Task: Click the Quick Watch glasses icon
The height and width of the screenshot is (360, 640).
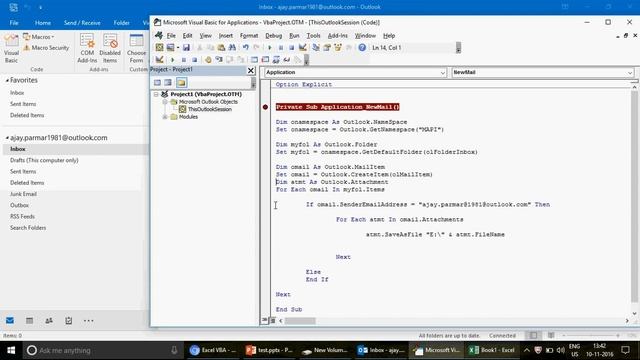Action: coord(287,60)
